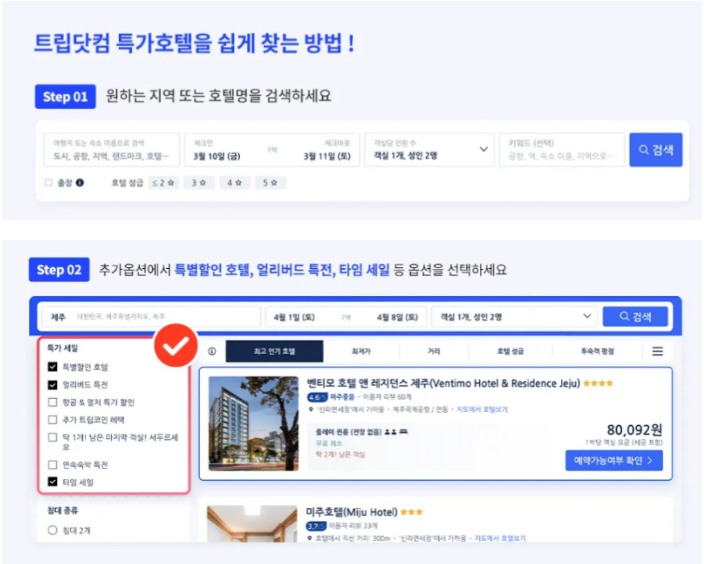Click the info icon next to 출장
Viewport: 704px width, 564px height.
[80, 183]
